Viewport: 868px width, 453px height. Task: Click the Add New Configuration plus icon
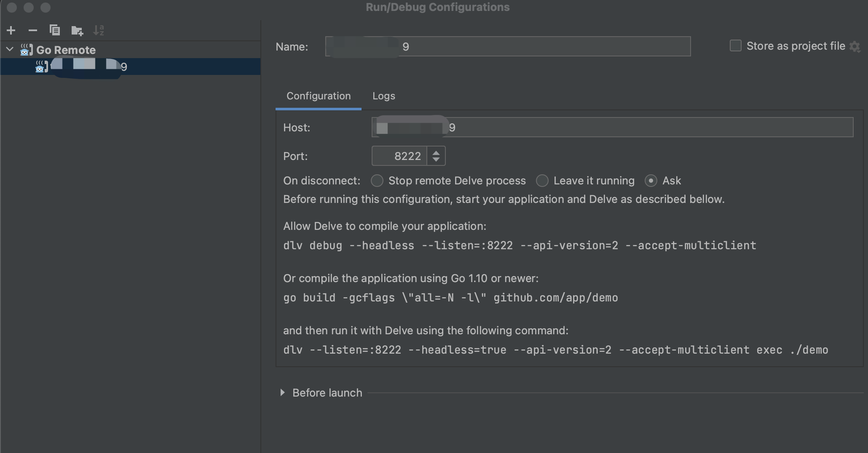pyautogui.click(x=11, y=30)
